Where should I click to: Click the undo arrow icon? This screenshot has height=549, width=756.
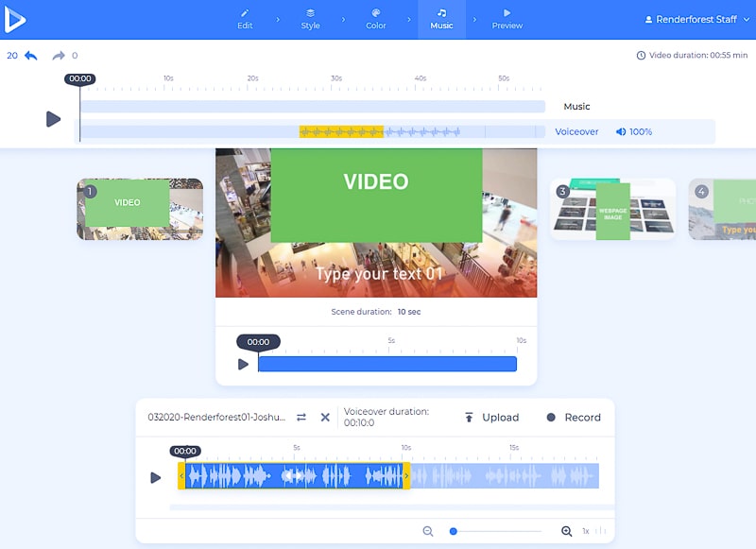tap(31, 56)
